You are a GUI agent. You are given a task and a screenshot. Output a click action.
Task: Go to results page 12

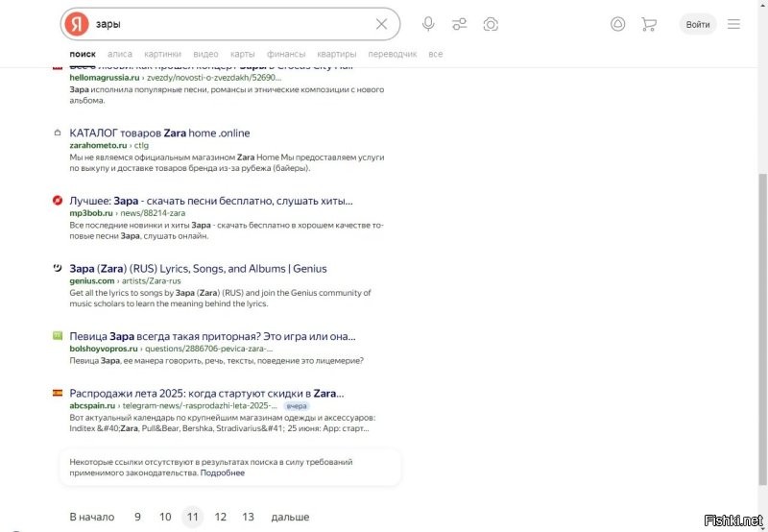coord(221,517)
